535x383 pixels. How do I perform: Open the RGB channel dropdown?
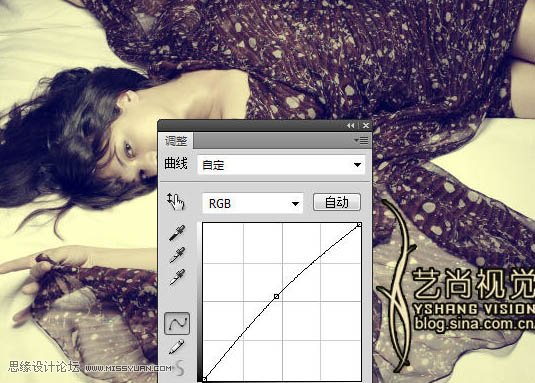[252, 204]
